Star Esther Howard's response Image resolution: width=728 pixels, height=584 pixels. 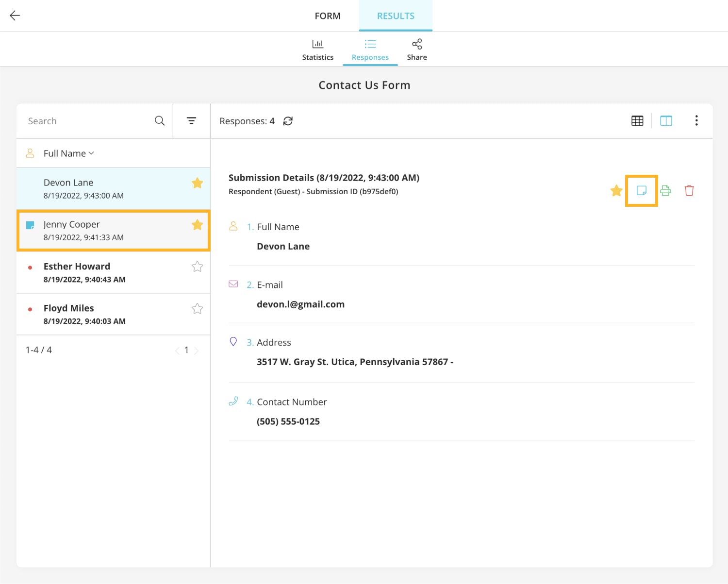(197, 267)
